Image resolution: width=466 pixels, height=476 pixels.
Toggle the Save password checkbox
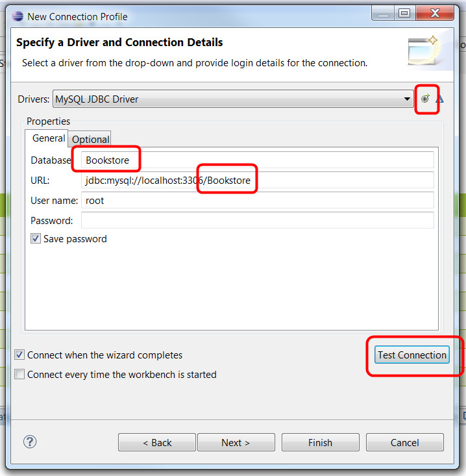point(36,238)
